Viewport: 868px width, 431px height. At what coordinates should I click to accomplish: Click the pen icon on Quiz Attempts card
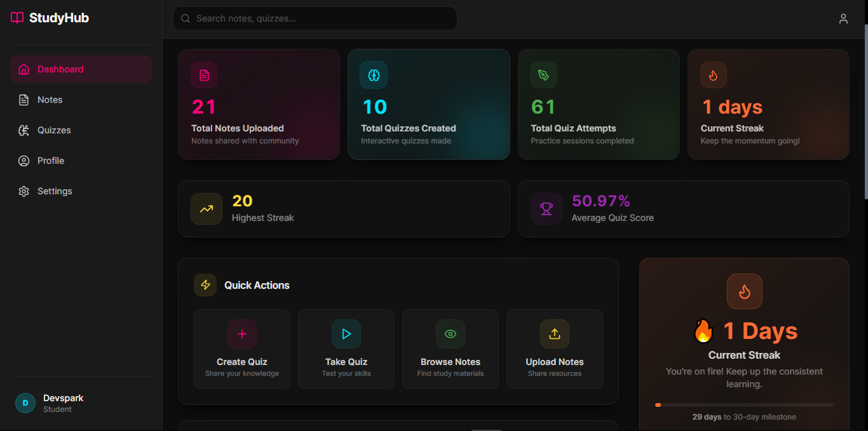point(543,75)
